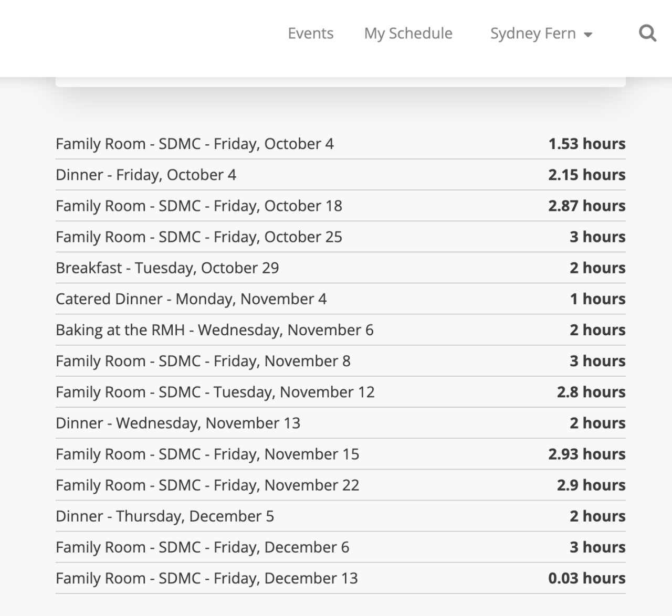Viewport: 672px width, 616px height.
Task: Open Family Room SDMC Friday, November 15 entry
Action: click(207, 453)
